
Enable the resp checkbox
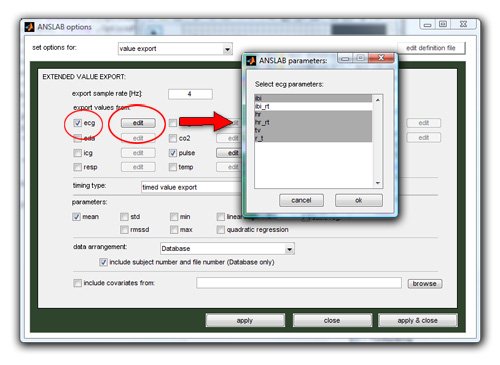77,167
